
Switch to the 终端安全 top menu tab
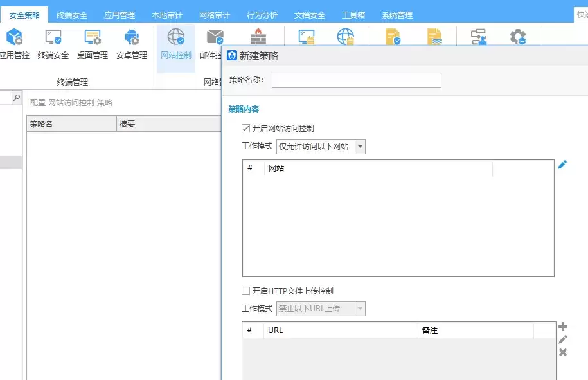point(71,15)
